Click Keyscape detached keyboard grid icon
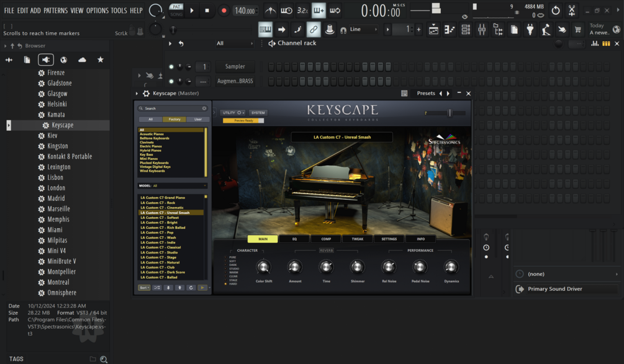624x364 pixels. coord(404,94)
